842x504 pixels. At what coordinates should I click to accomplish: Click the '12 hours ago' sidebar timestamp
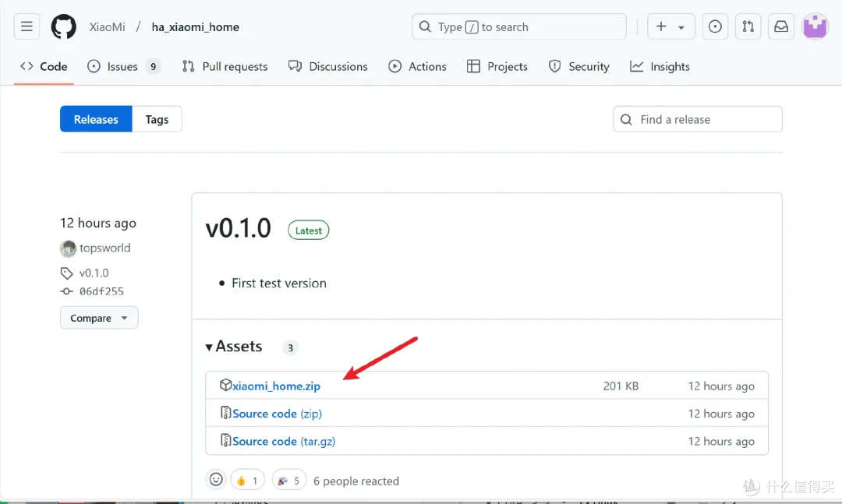98,223
